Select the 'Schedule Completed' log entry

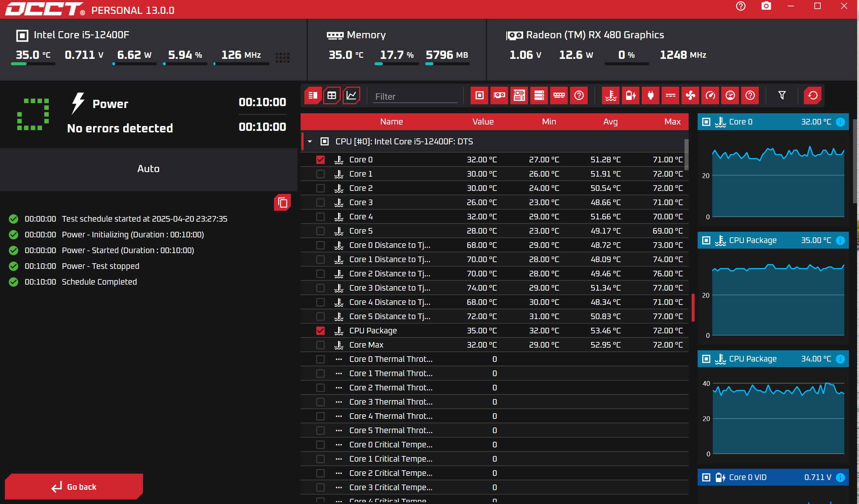coord(99,282)
